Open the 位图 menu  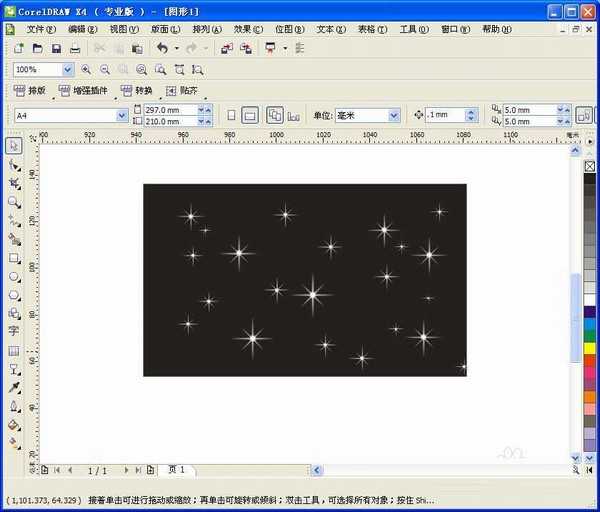(289, 29)
